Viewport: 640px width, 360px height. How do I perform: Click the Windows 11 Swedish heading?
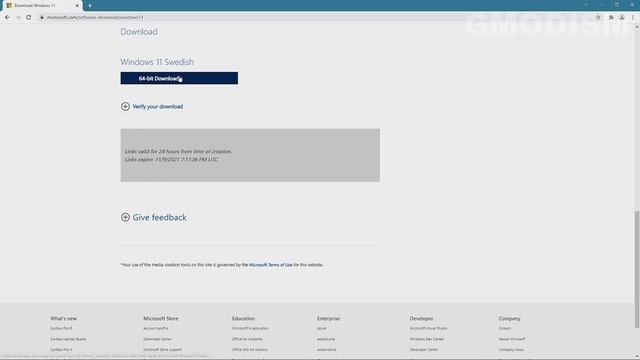click(157, 62)
